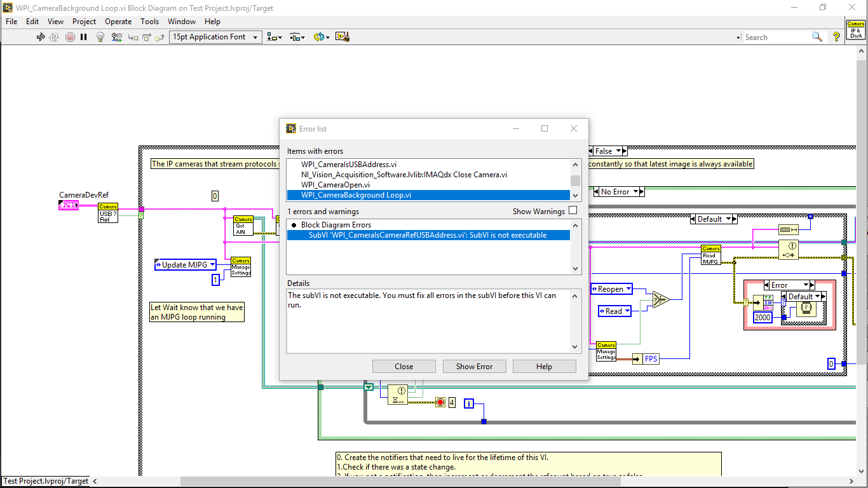Image resolution: width=868 pixels, height=488 pixels.
Task: Click the loop iteration terminal i
Action: coord(469,403)
